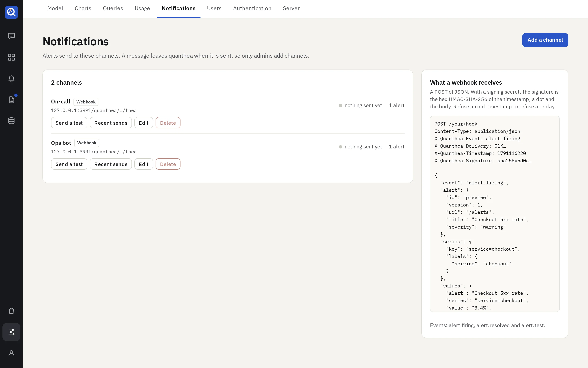The height and width of the screenshot is (368, 588).
Task: Click the On-call webhook URL text
Action: tap(94, 110)
